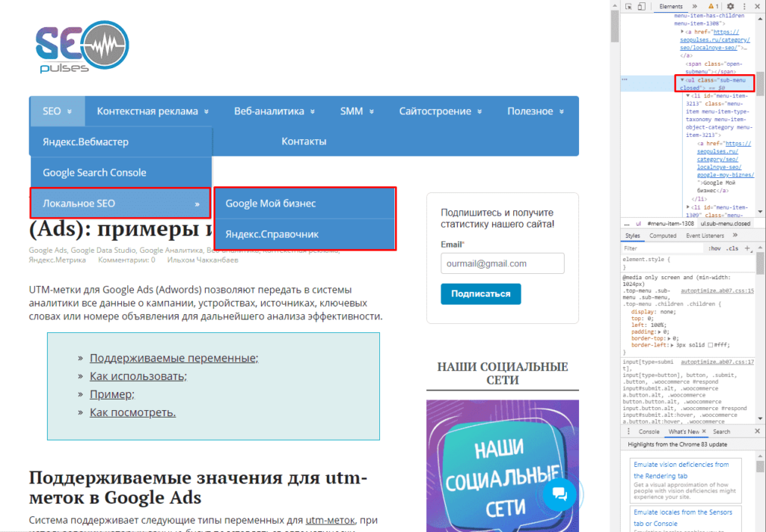Close the DevTools panel

[759, 6]
